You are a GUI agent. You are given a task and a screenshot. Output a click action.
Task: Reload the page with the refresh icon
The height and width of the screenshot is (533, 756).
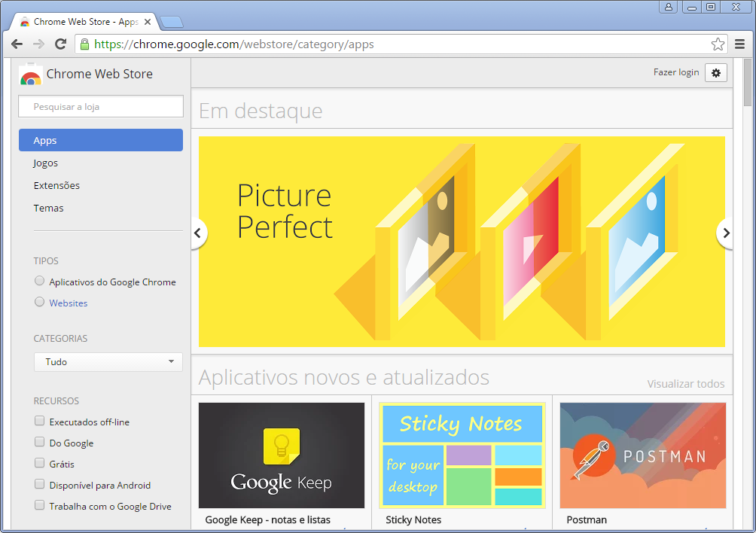61,44
